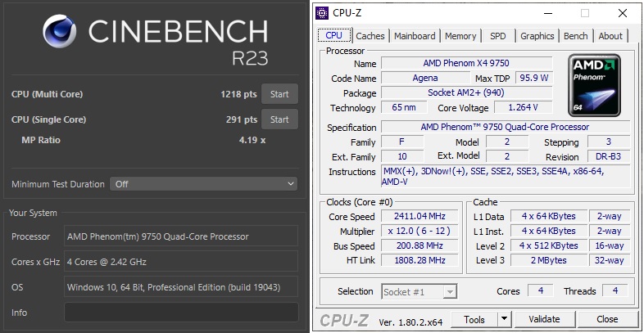Viewport: 644px width, 333px height.
Task: Click the Windows 10 OS info field
Action: (181, 287)
